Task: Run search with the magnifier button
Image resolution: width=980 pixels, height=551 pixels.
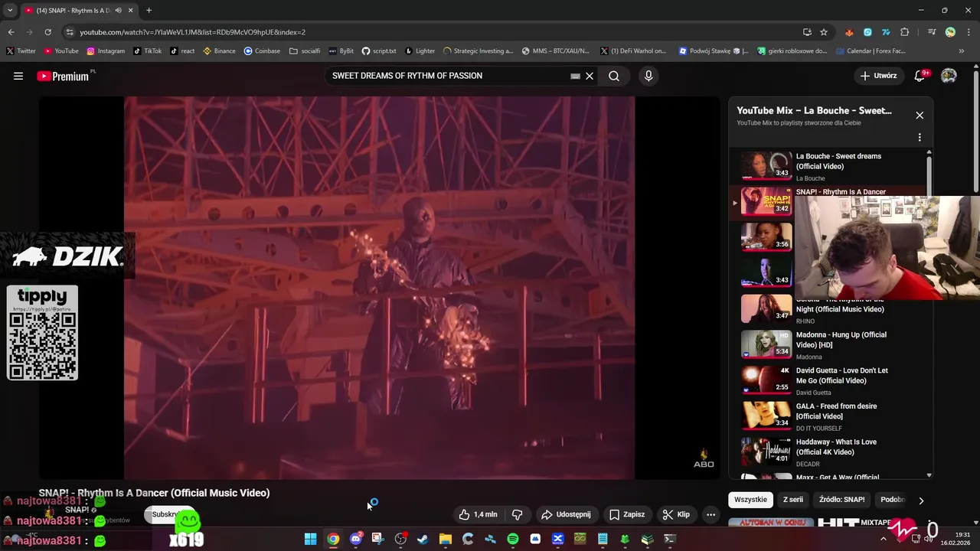Action: (614, 76)
